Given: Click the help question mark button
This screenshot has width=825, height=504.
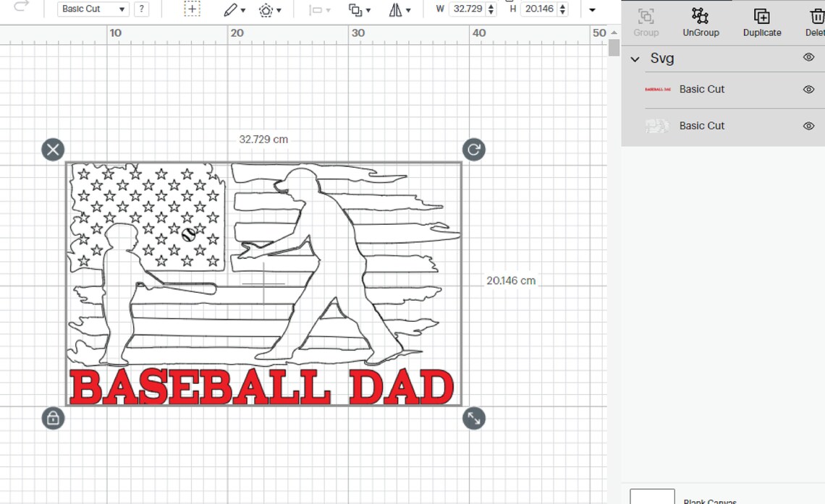Looking at the screenshot, I should [x=141, y=9].
